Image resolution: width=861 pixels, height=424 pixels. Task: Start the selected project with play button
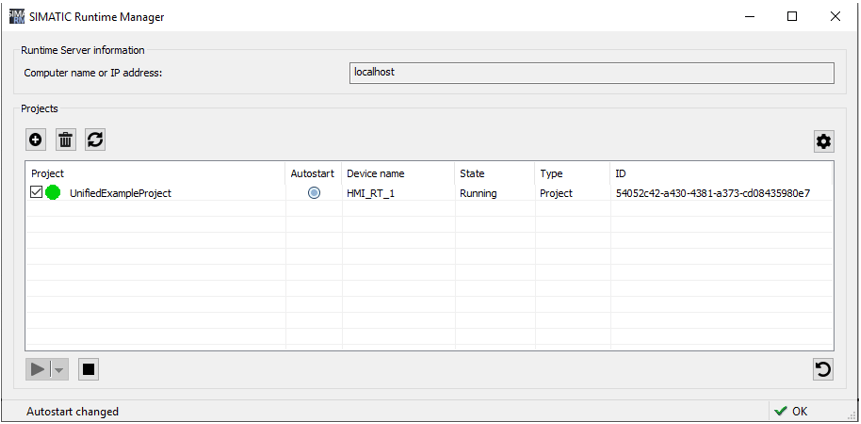tap(37, 370)
